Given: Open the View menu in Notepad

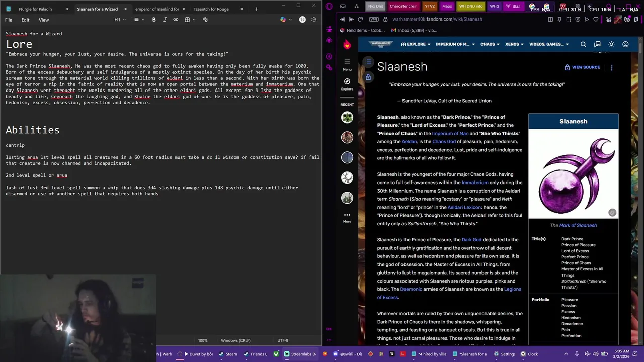Looking at the screenshot, I should pyautogui.click(x=44, y=20).
